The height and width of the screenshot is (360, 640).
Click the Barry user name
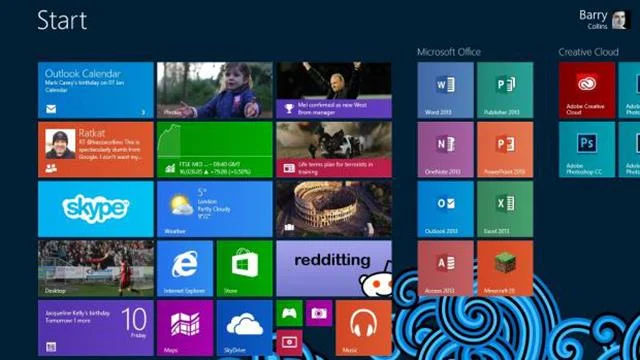[x=593, y=15]
